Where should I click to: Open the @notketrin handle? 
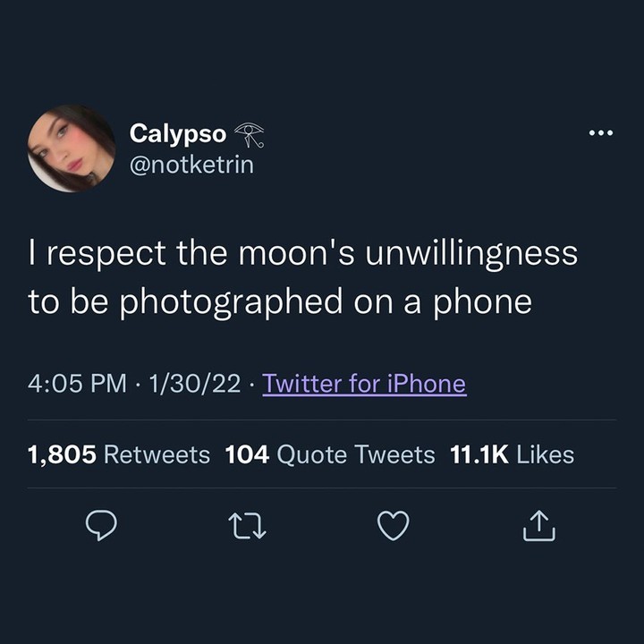coord(191,165)
